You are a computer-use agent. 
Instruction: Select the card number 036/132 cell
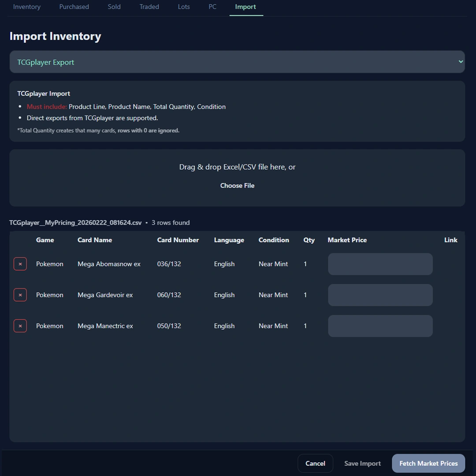tap(169, 264)
